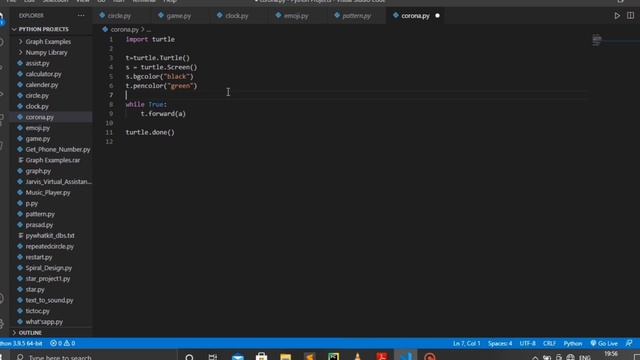Open calculator.py in the explorer
The height and width of the screenshot is (360, 640).
click(43, 74)
